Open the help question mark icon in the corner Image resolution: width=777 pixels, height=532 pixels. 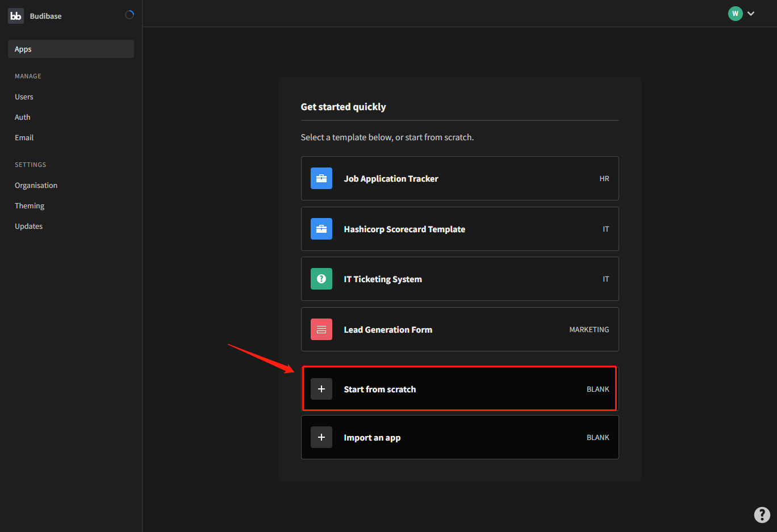click(762, 514)
